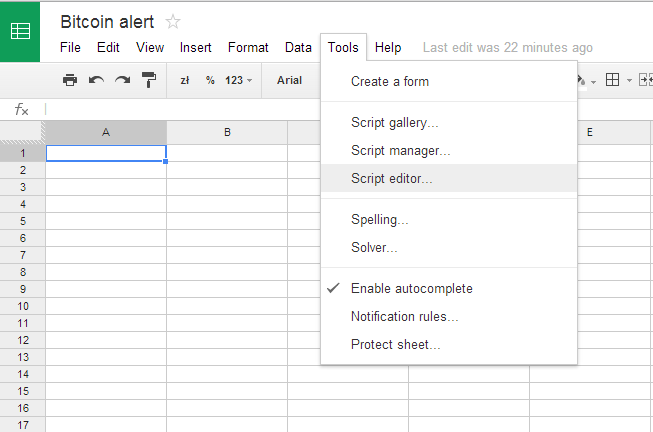Select column A header
The width and height of the screenshot is (653, 432).
click(106, 132)
